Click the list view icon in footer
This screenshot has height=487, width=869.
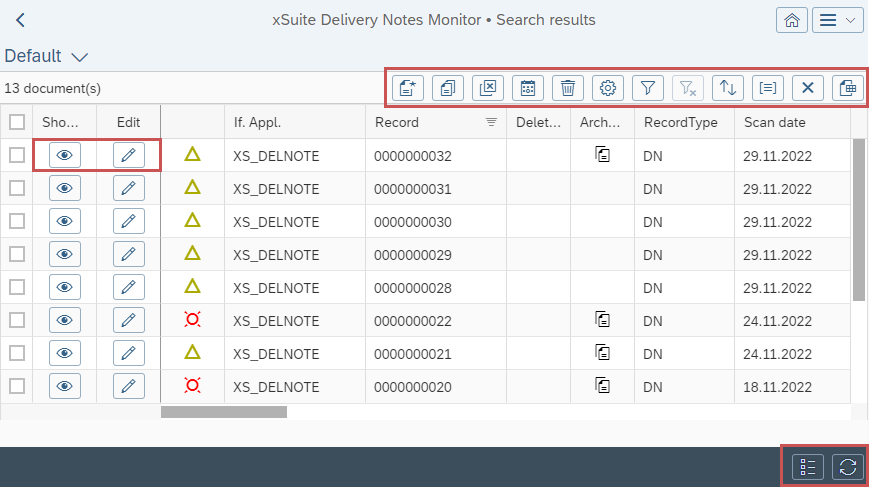pos(807,467)
